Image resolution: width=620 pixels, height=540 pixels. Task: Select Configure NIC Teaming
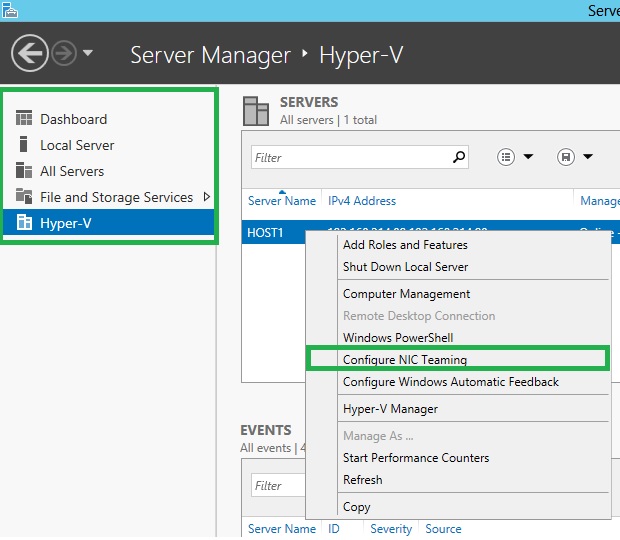pyautogui.click(x=405, y=360)
